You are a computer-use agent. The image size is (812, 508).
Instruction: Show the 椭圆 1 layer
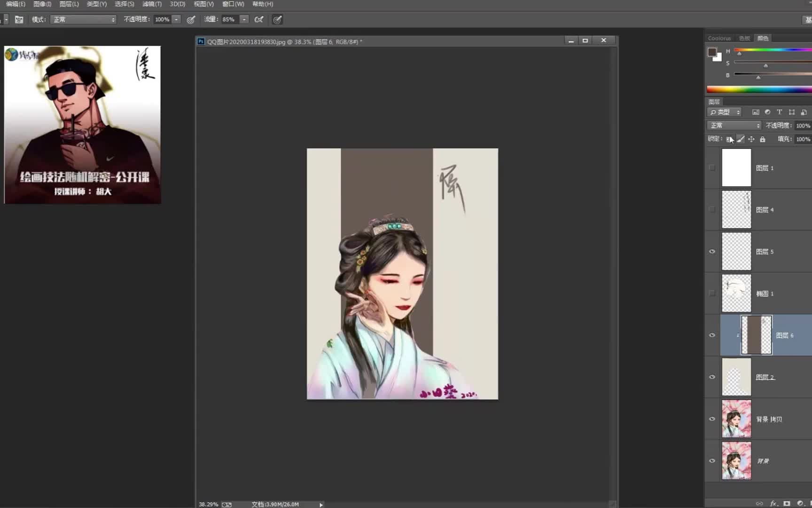click(712, 294)
